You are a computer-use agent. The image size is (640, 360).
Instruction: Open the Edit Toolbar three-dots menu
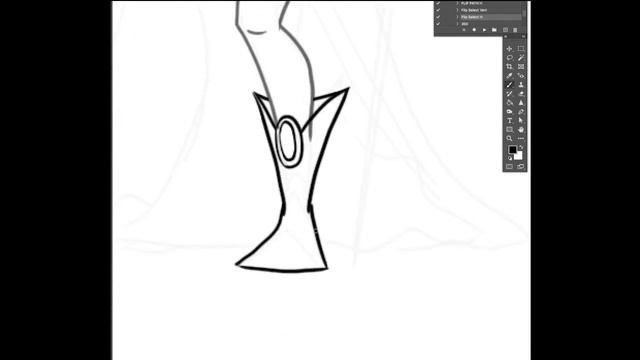pos(521,138)
